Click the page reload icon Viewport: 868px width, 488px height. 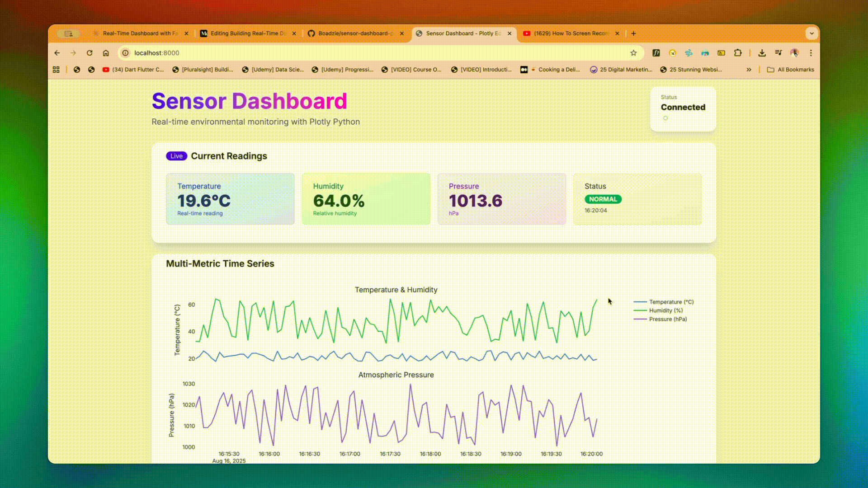pos(90,53)
